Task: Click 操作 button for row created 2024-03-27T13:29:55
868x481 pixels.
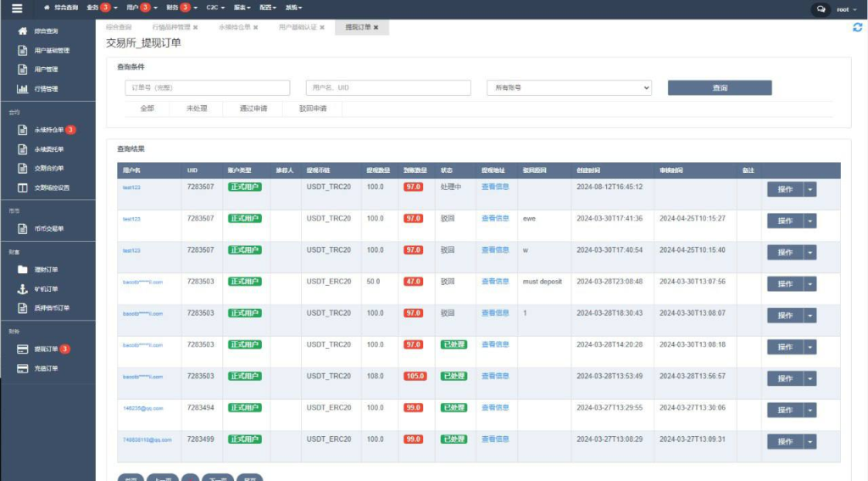Action: tap(785, 410)
